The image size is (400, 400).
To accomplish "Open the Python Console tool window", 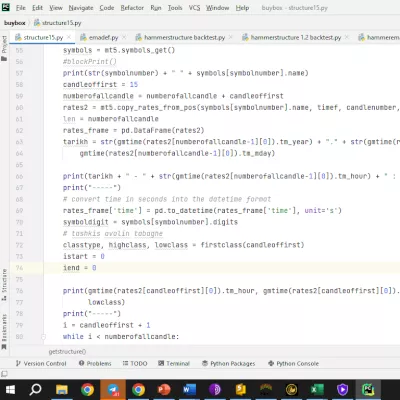I will [294, 363].
